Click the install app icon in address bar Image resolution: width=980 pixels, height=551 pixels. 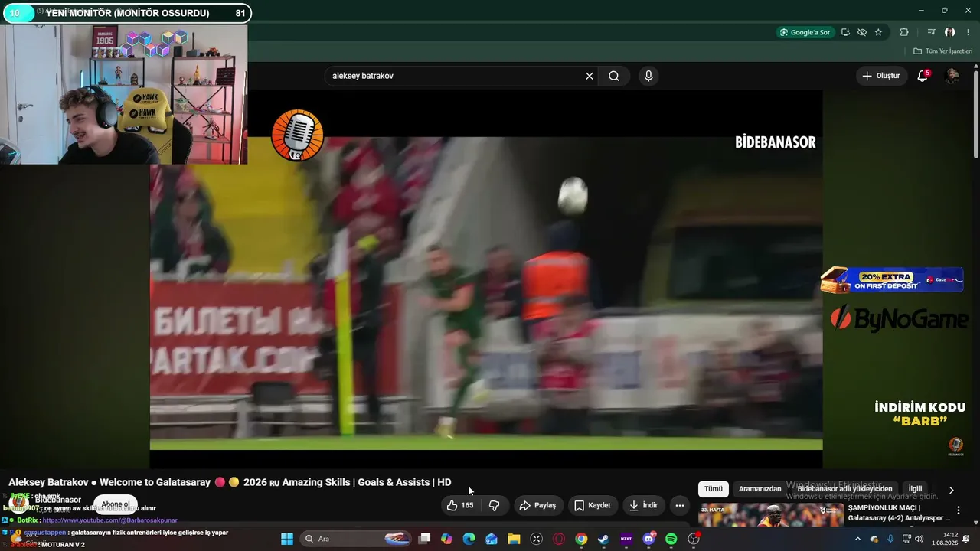(x=845, y=32)
